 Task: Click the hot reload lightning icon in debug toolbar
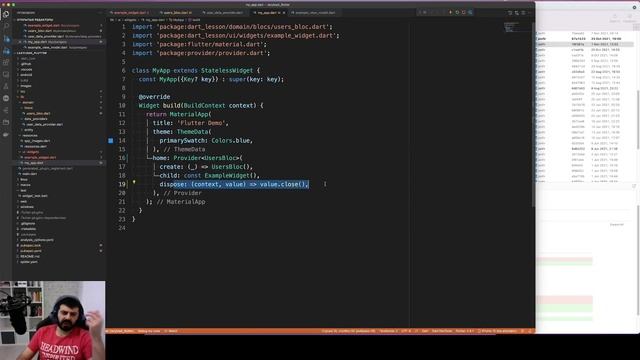pos(451,12)
